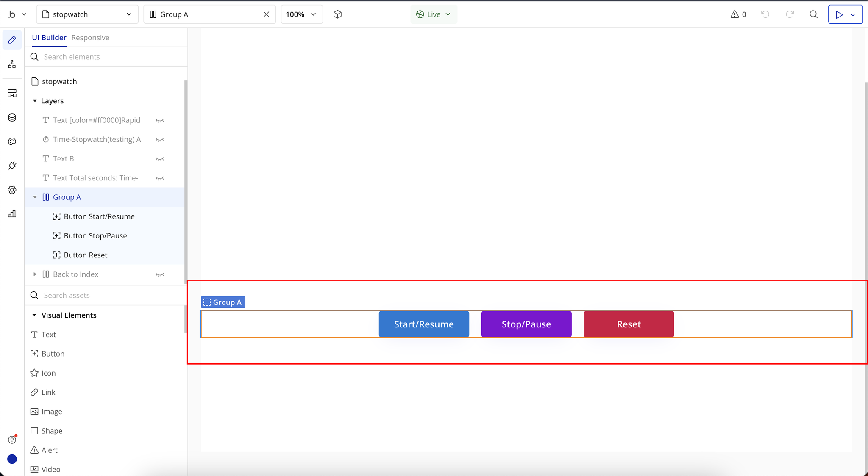Open the Styles palette icon
The image size is (868, 476).
12,141
